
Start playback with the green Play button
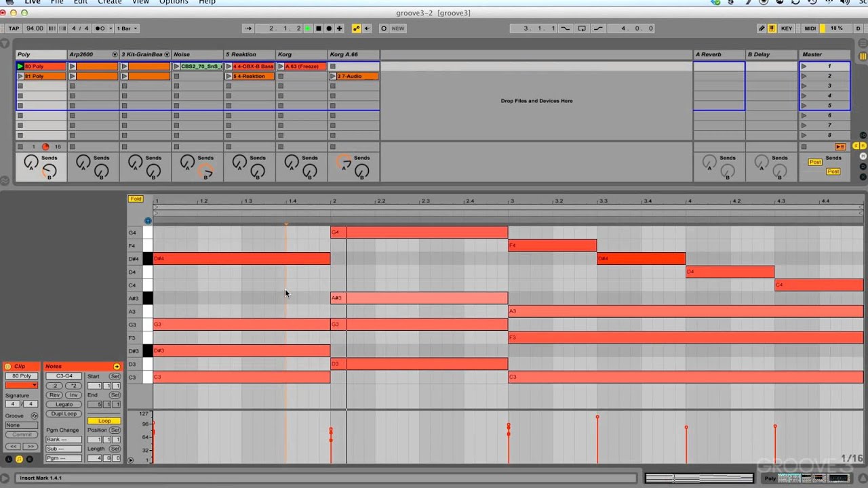(308, 28)
